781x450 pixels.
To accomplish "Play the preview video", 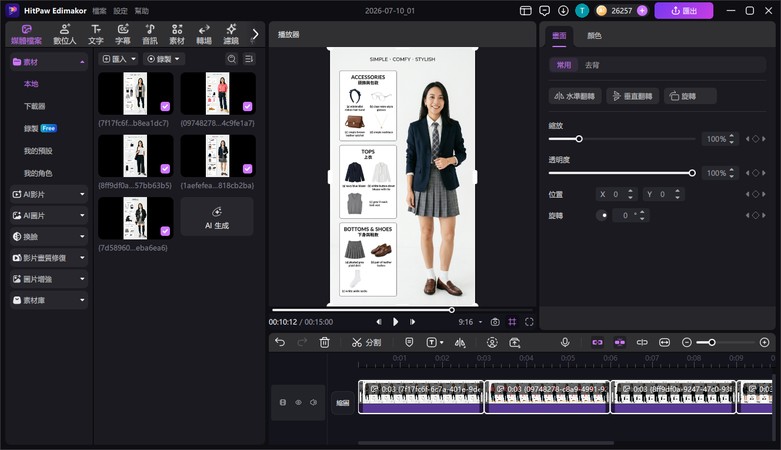I will (x=395, y=322).
